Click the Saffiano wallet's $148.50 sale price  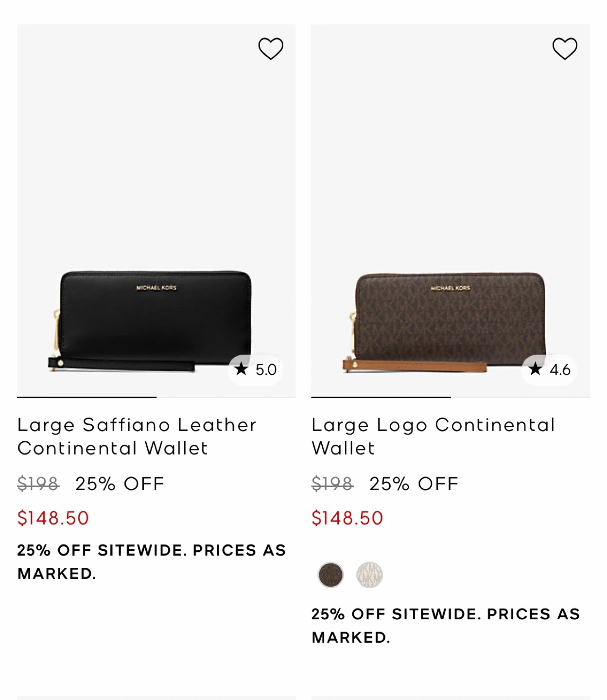click(x=53, y=518)
